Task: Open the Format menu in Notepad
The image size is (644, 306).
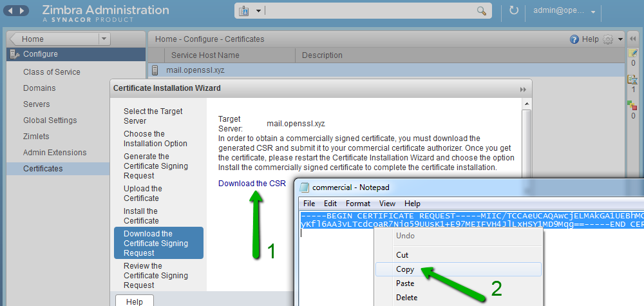Action: pyautogui.click(x=358, y=204)
